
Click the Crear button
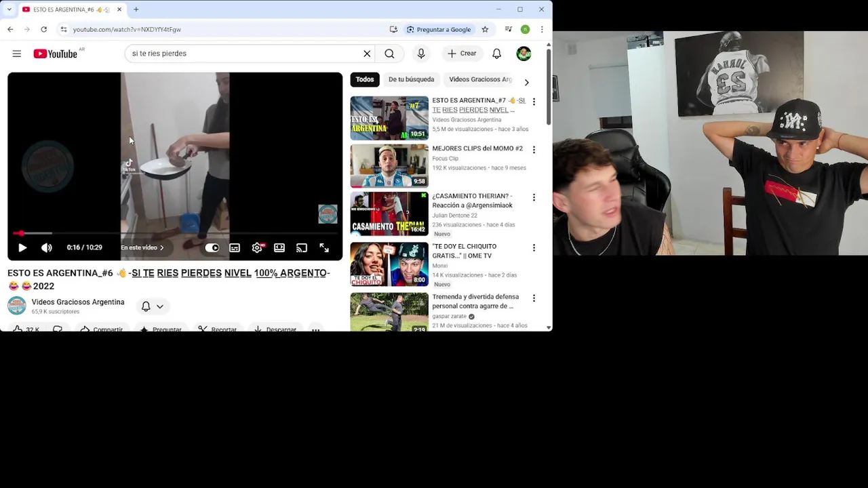pyautogui.click(x=462, y=54)
